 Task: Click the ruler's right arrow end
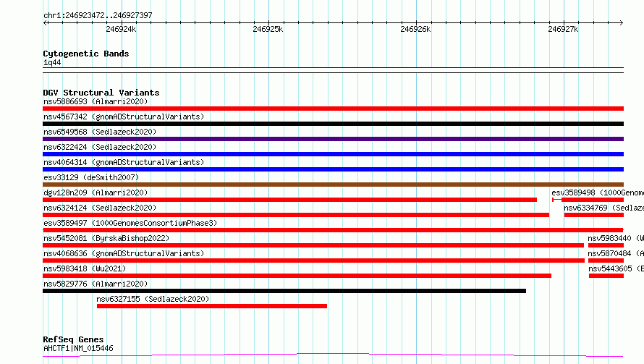622,22
